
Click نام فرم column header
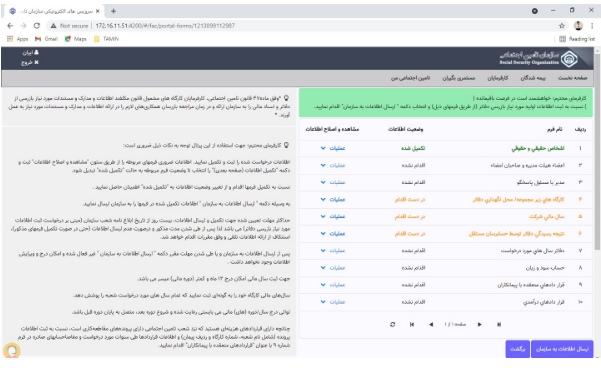tap(554, 129)
